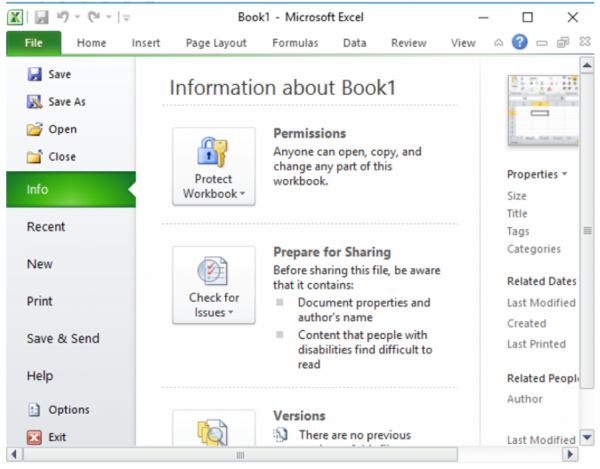Open the Check for Issues dropdown button
This screenshot has width=600, height=469.
214,285
